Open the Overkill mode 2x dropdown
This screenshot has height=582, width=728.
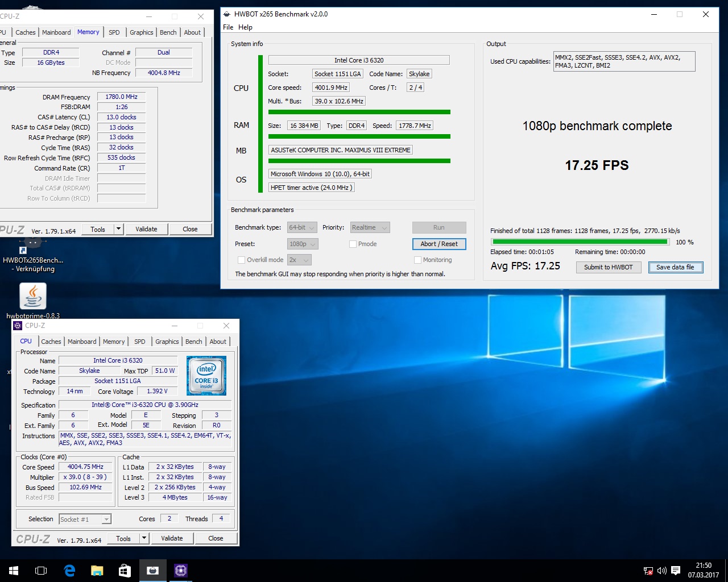(299, 260)
